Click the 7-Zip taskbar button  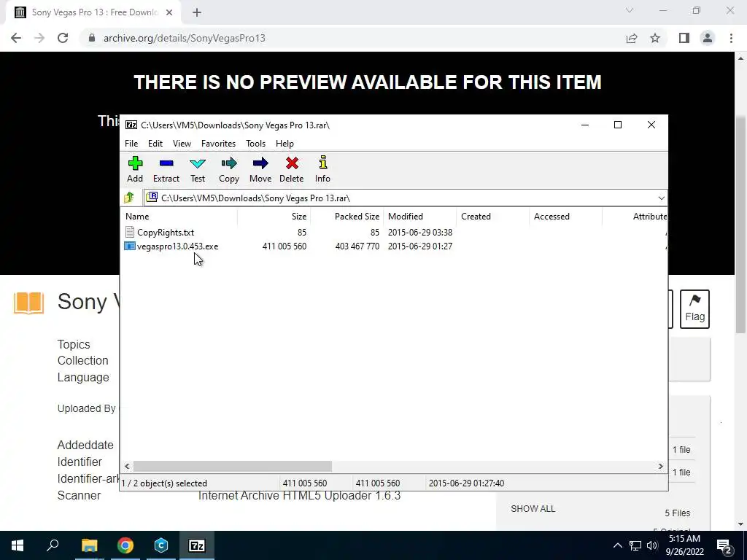pyautogui.click(x=197, y=545)
